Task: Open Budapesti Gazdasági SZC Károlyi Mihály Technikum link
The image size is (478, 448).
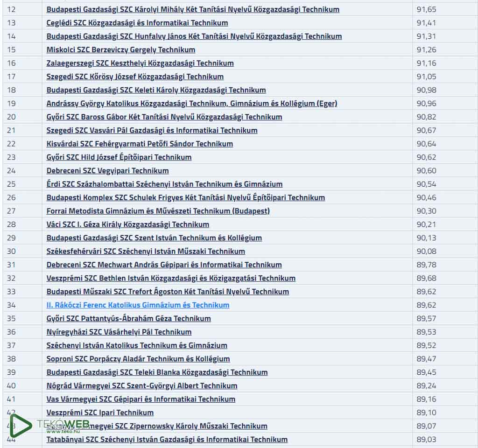Action: (x=193, y=9)
